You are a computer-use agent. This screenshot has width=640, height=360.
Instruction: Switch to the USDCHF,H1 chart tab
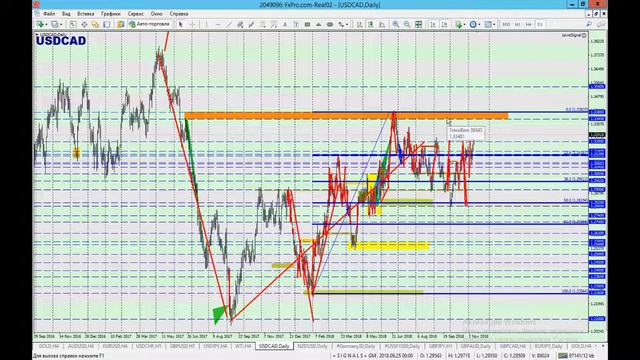pos(149,346)
